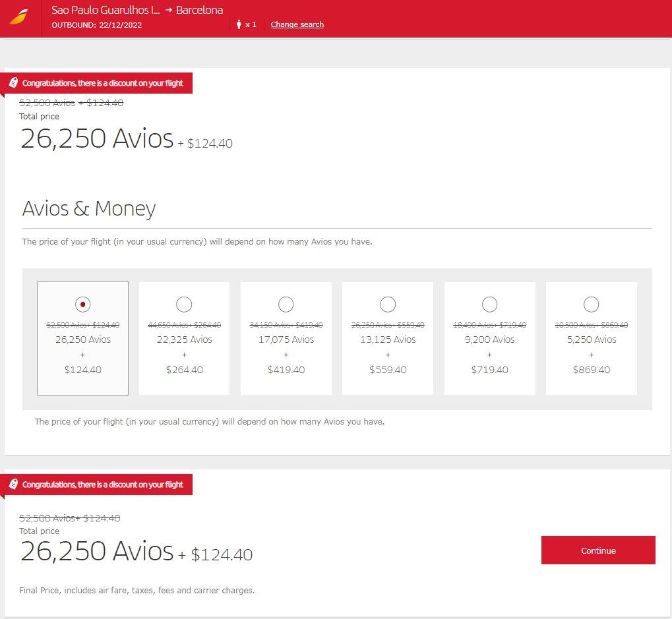The height and width of the screenshot is (619, 672).
Task: Click the $264.40 amount in second option card
Action: point(184,370)
